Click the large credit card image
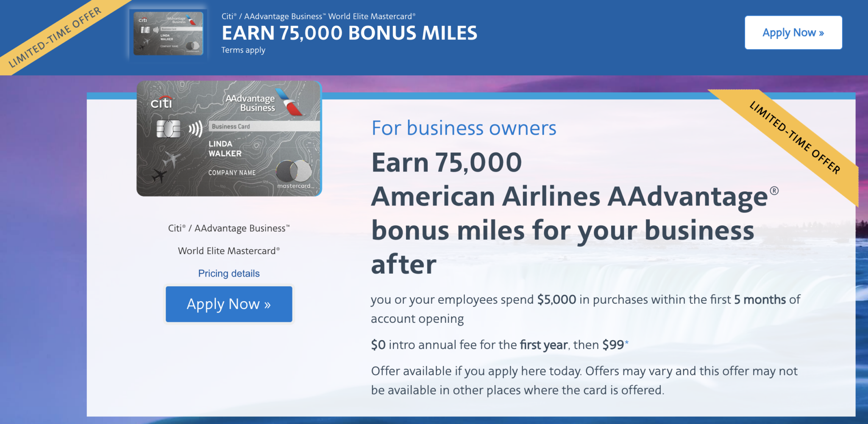Image resolution: width=868 pixels, height=424 pixels. click(x=229, y=138)
